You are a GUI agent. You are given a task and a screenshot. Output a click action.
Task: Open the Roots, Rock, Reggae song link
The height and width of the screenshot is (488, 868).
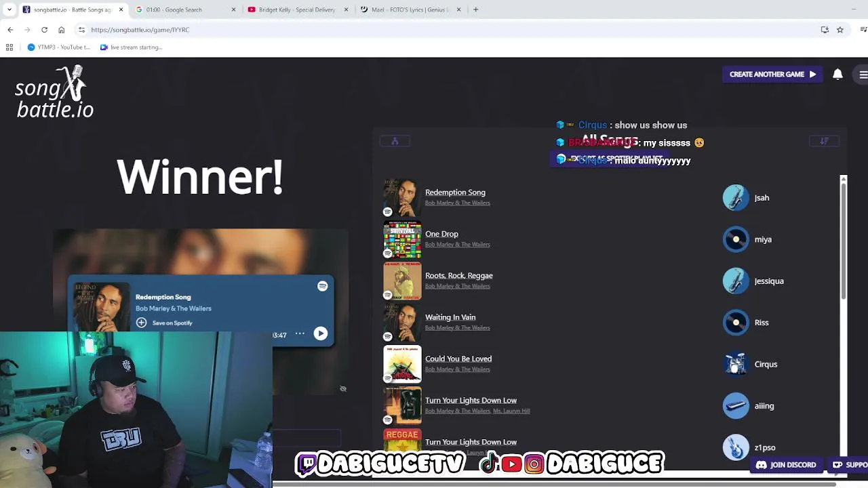(x=459, y=276)
